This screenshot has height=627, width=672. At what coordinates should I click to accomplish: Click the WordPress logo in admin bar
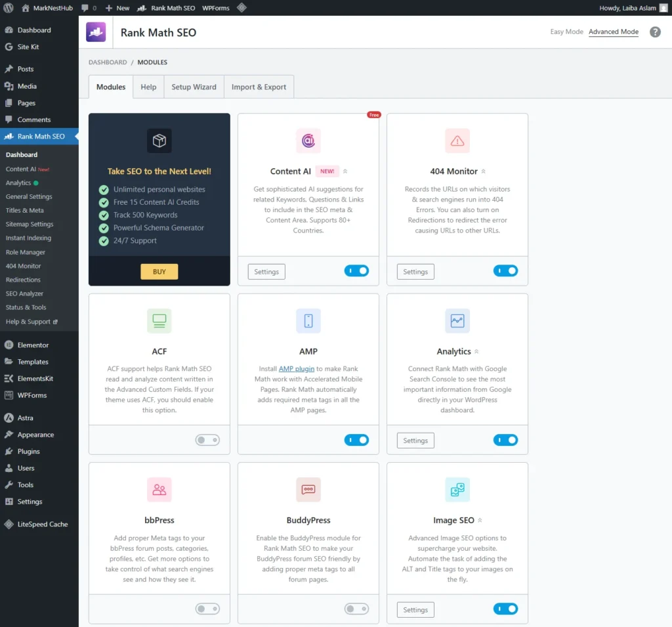coord(8,8)
